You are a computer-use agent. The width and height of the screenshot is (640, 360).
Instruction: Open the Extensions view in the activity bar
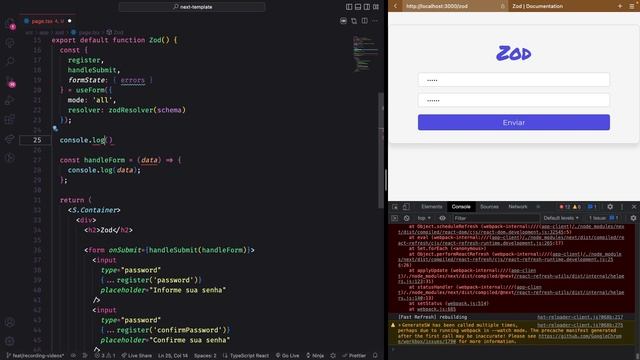coord(10,119)
